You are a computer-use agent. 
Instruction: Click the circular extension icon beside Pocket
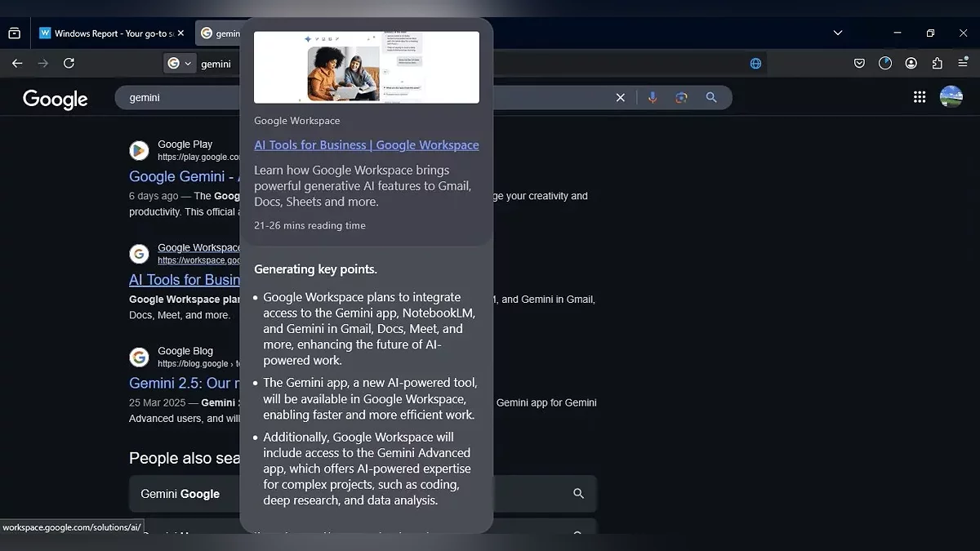tap(885, 63)
